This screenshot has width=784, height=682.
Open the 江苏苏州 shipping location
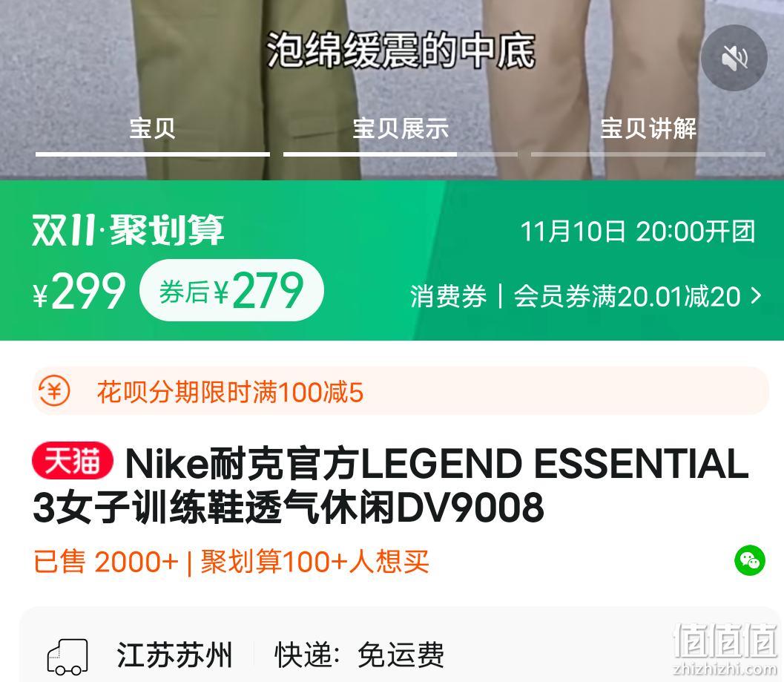coord(174,655)
